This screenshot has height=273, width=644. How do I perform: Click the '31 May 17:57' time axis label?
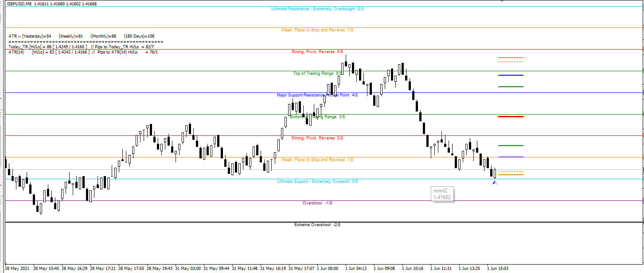301,269
